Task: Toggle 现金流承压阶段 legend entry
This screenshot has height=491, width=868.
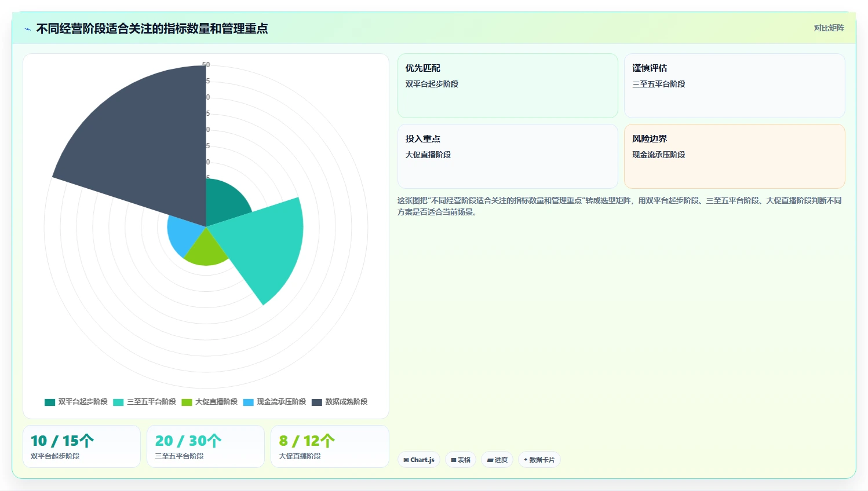Action: pyautogui.click(x=275, y=402)
